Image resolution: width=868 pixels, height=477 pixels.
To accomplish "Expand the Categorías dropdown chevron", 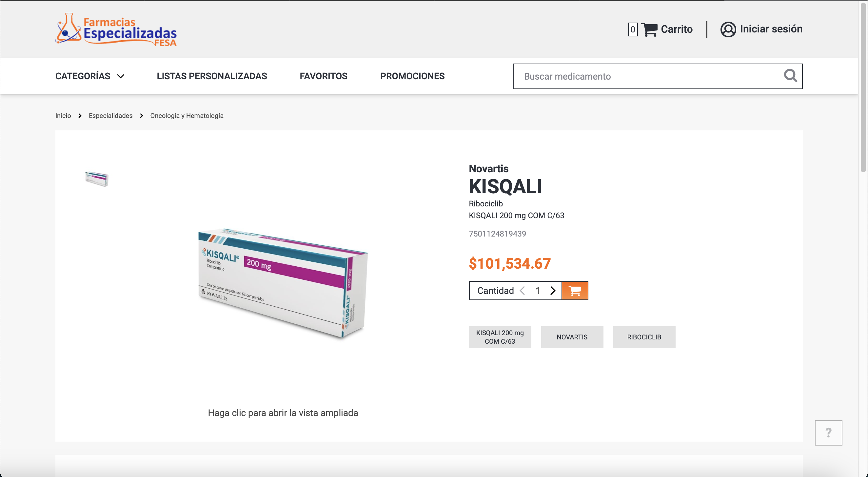I will [121, 76].
